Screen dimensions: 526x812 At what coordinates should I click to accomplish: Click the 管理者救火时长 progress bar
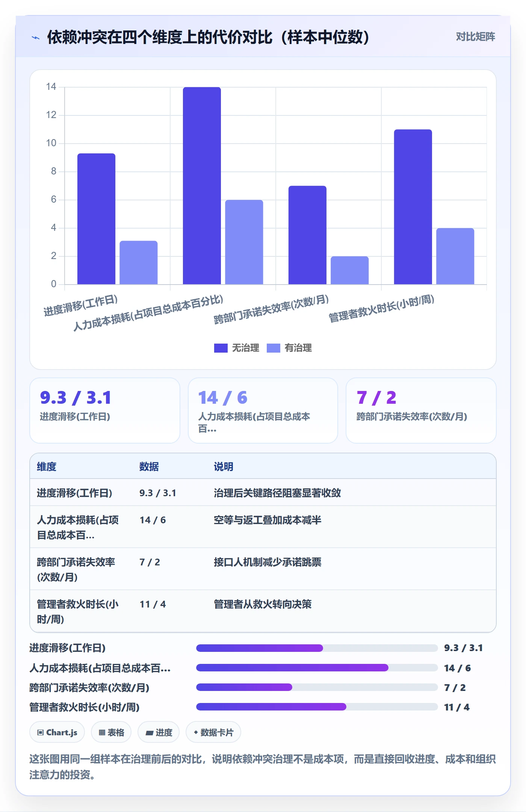[x=317, y=707]
